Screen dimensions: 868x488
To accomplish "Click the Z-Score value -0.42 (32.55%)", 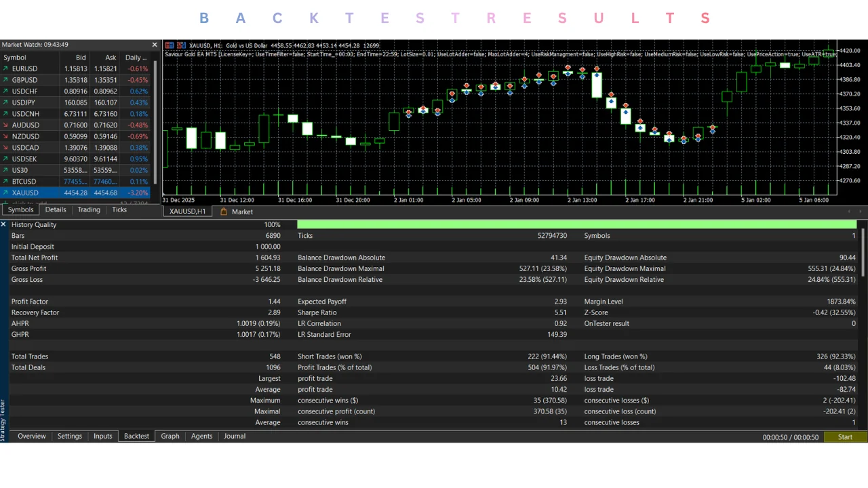I will (834, 312).
